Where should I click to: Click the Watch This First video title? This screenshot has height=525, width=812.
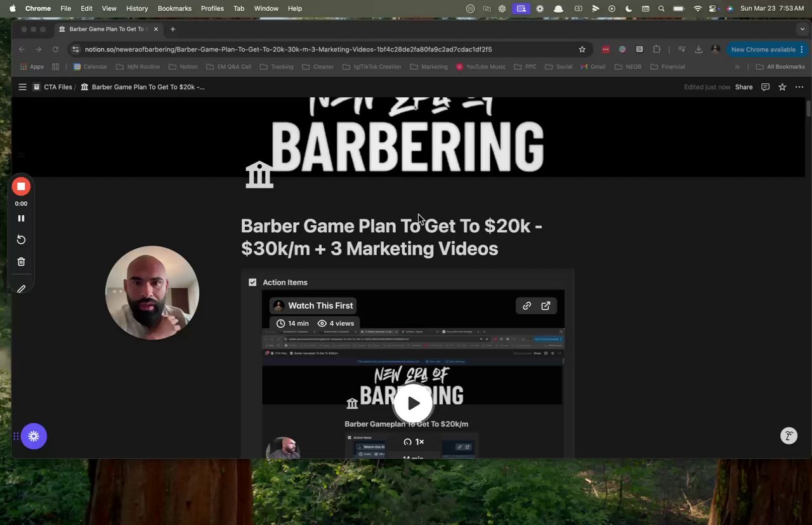tap(320, 305)
